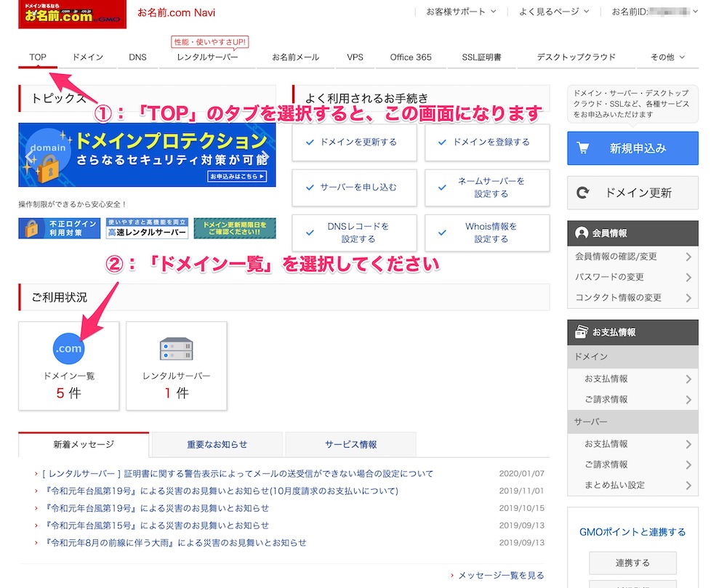
Task: Open the レンタルサーバー 1件 card
Action: coord(176,366)
